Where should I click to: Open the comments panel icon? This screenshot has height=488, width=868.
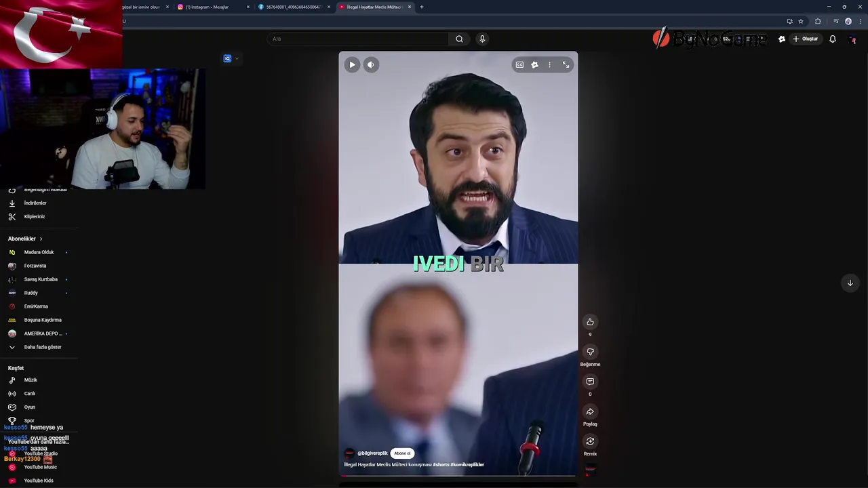click(590, 382)
